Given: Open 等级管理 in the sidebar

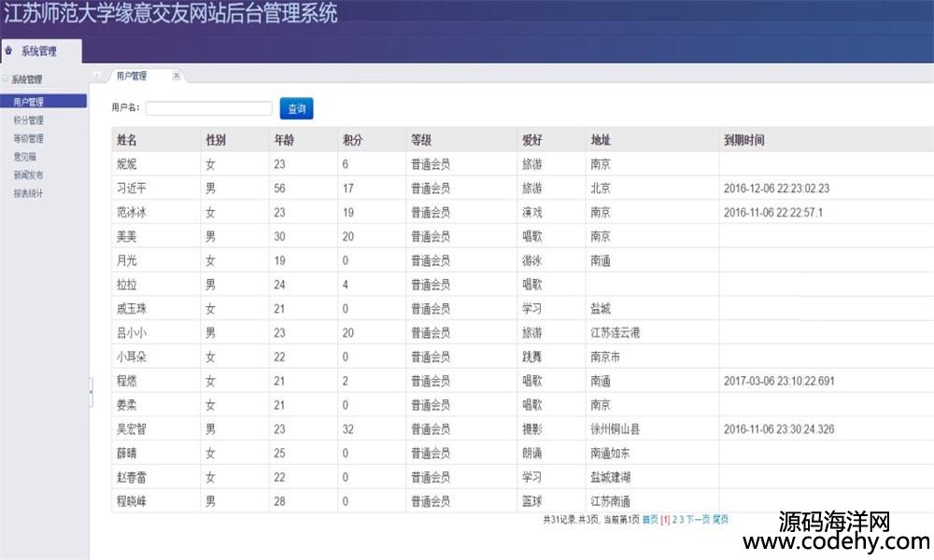Looking at the screenshot, I should pyautogui.click(x=29, y=139).
